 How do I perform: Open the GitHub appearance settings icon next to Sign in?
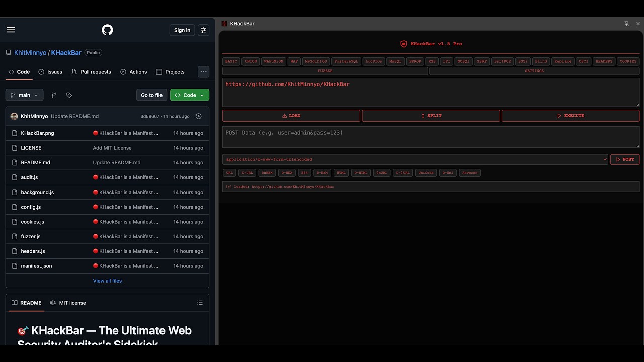203,30
